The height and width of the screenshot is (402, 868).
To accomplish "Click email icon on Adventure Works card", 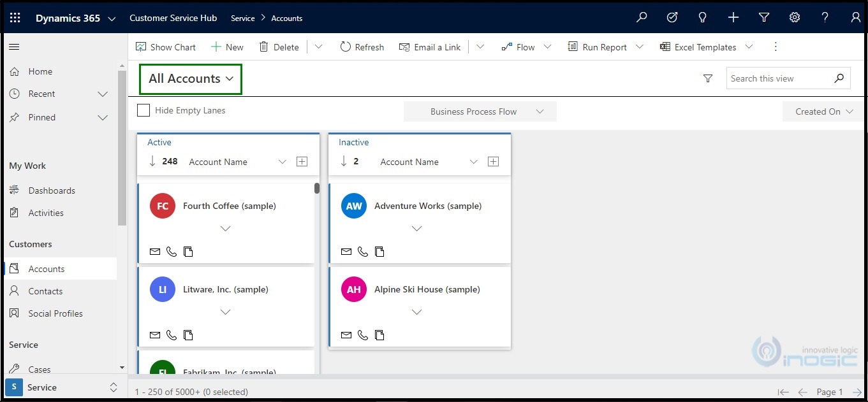I will pyautogui.click(x=346, y=252).
